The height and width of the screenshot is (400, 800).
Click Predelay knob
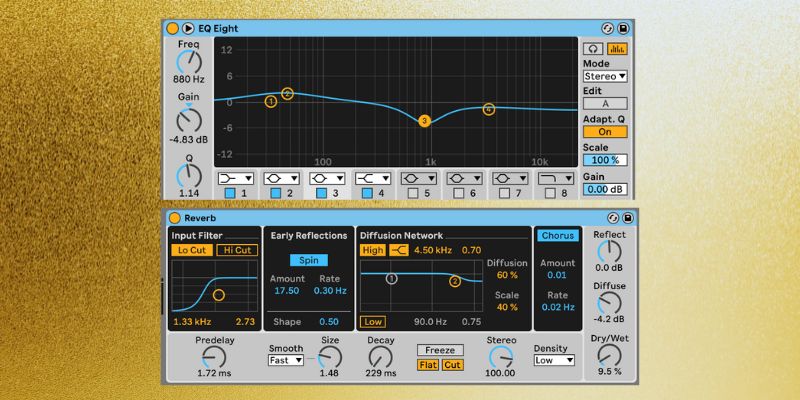(x=214, y=357)
